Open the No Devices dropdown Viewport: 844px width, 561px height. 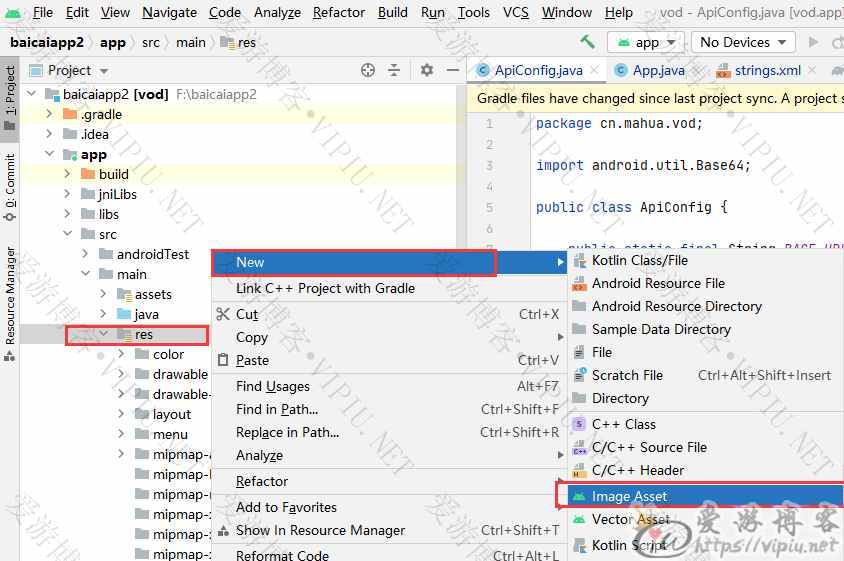tap(743, 42)
